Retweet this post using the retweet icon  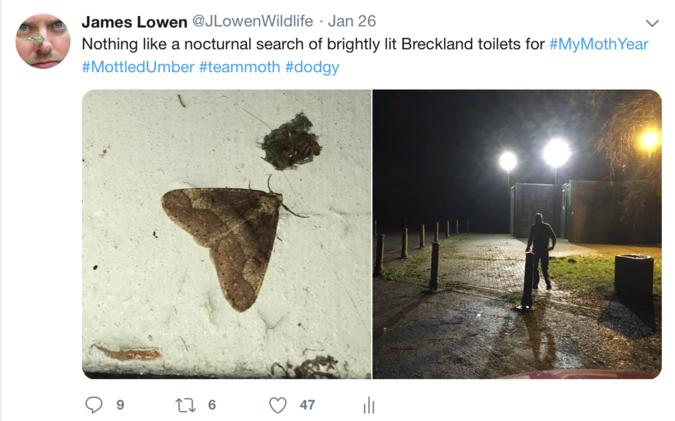[186, 405]
